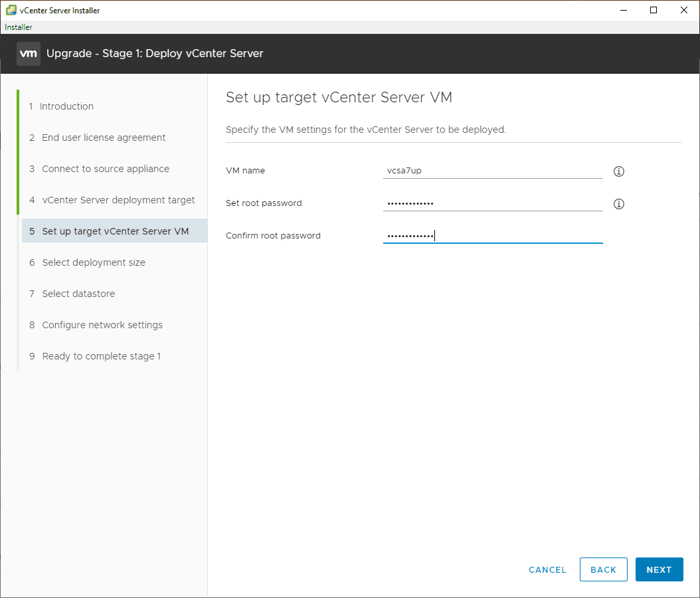This screenshot has height=598, width=700.
Task: Go to step 1 Introduction
Action: 66,106
